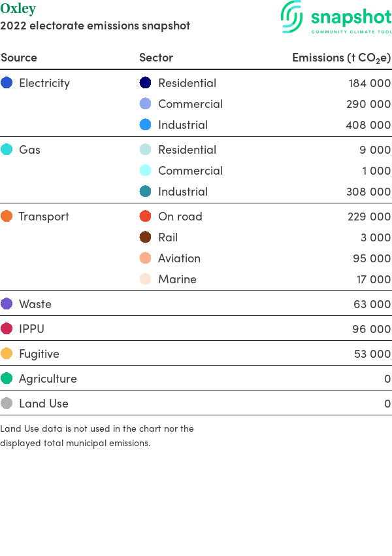
Task: Select the Marine emissions value 17 000
Action: pos(374,279)
